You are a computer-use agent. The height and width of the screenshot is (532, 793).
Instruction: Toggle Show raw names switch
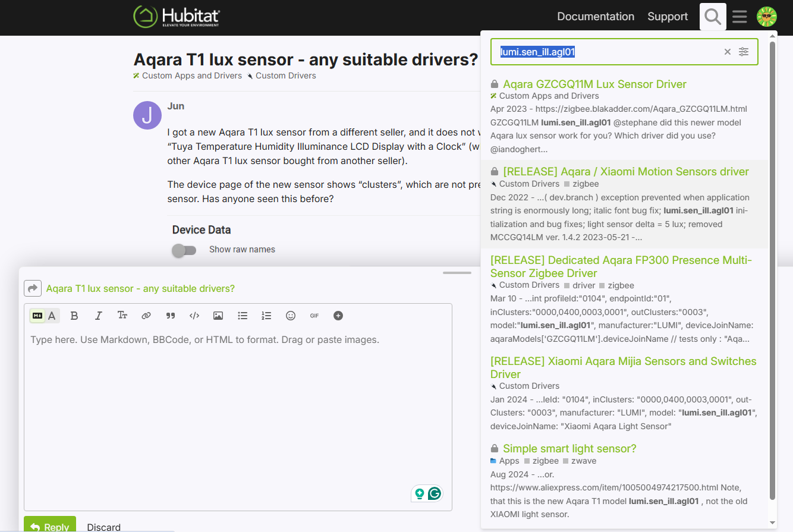pos(184,250)
